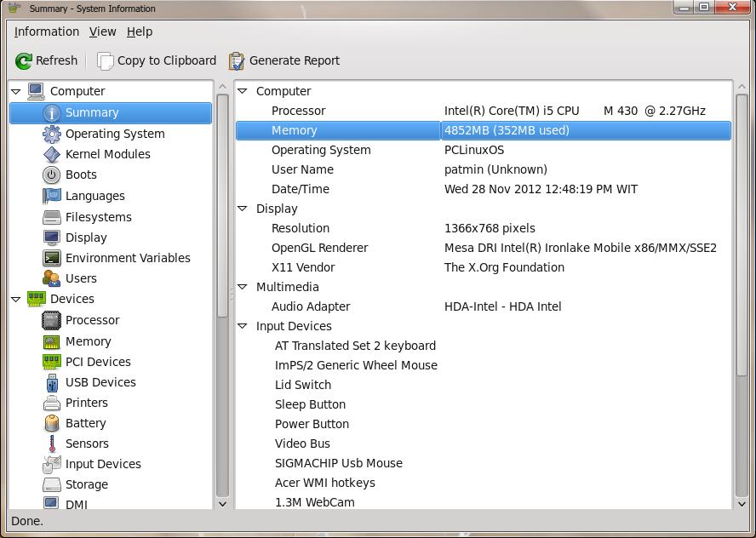Collapse the Devices tree in sidebar

[x=16, y=300]
